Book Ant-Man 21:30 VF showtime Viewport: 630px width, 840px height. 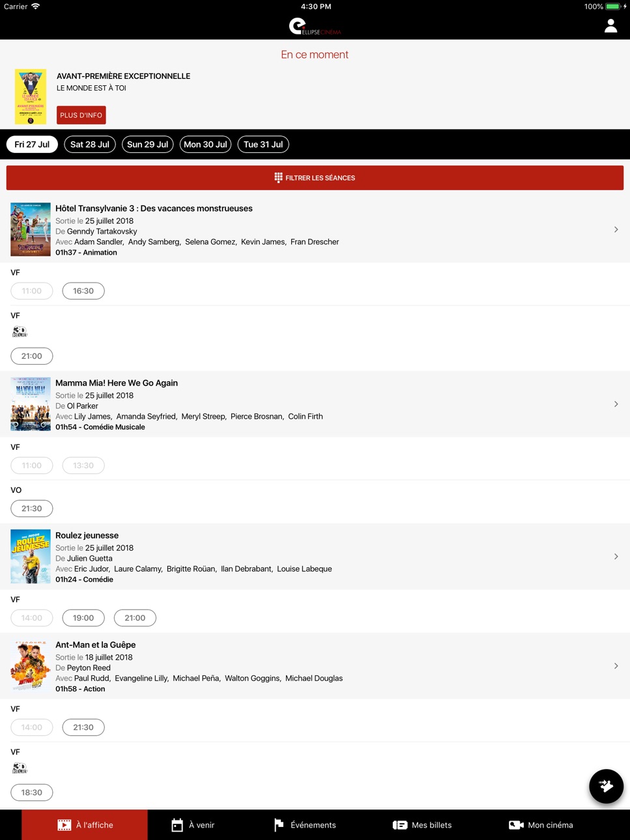click(83, 727)
